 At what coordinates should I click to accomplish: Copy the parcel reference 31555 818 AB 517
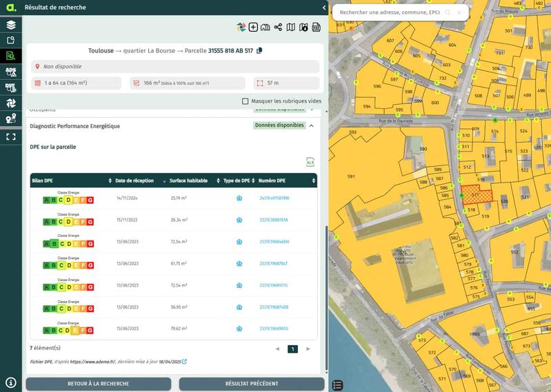259,50
